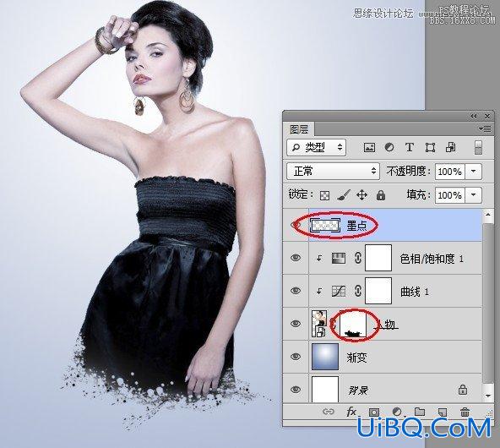Screen dimensions: 500x448
Task: Create a new layer icon
Action: point(443,412)
